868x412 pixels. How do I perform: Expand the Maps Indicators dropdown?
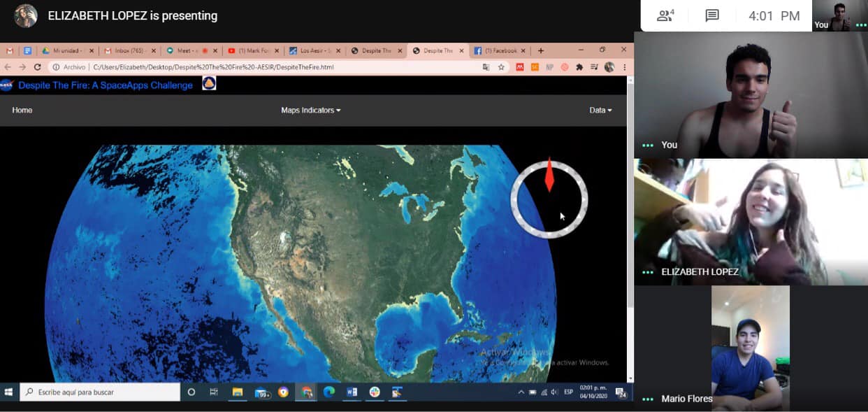311,110
